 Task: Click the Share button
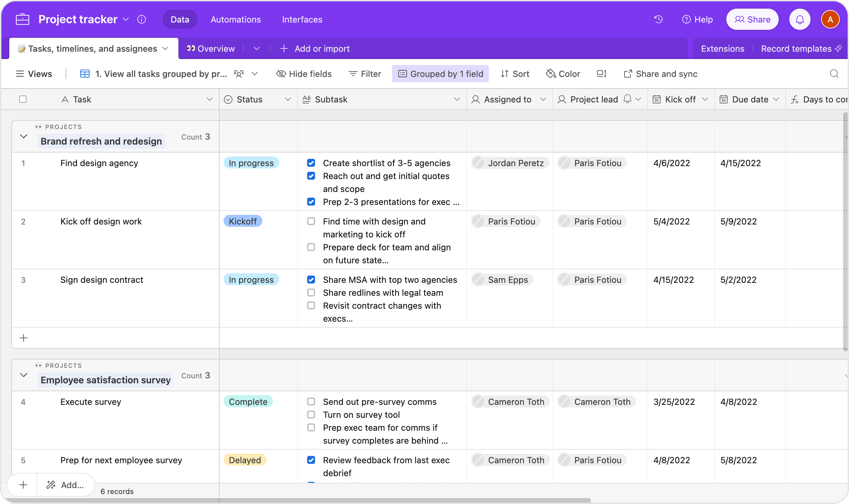[752, 19]
